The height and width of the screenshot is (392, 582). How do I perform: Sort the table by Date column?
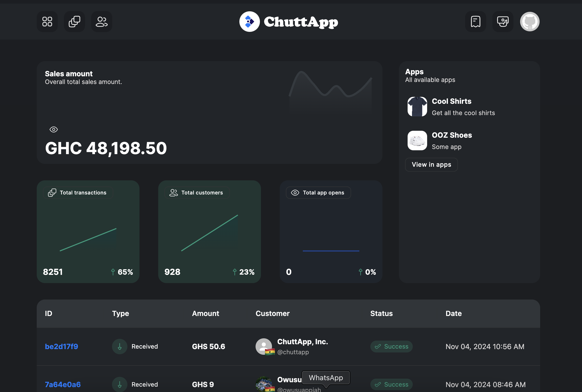tap(454, 313)
